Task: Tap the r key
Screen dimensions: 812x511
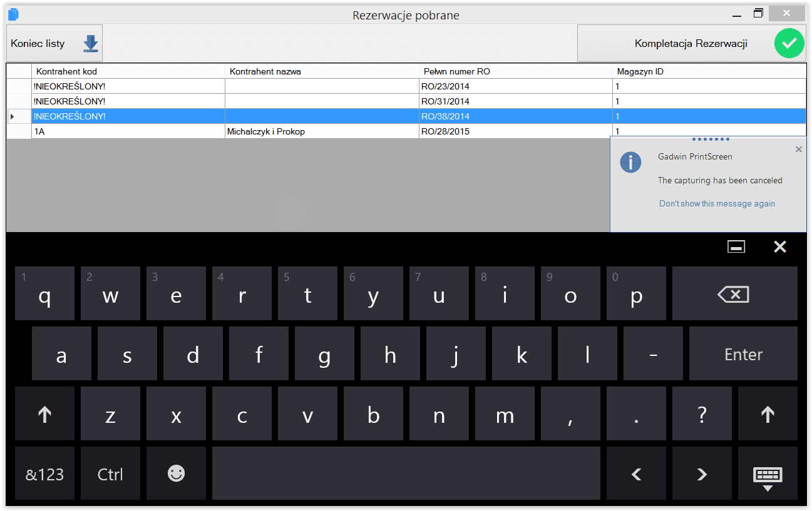Action: [x=242, y=293]
